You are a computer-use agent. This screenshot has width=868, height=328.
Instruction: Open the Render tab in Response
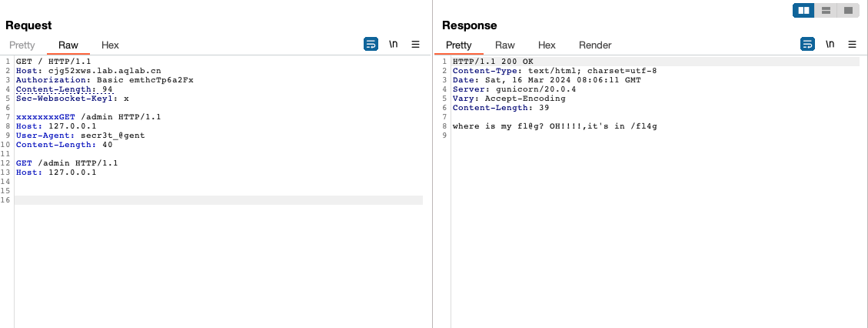tap(595, 45)
